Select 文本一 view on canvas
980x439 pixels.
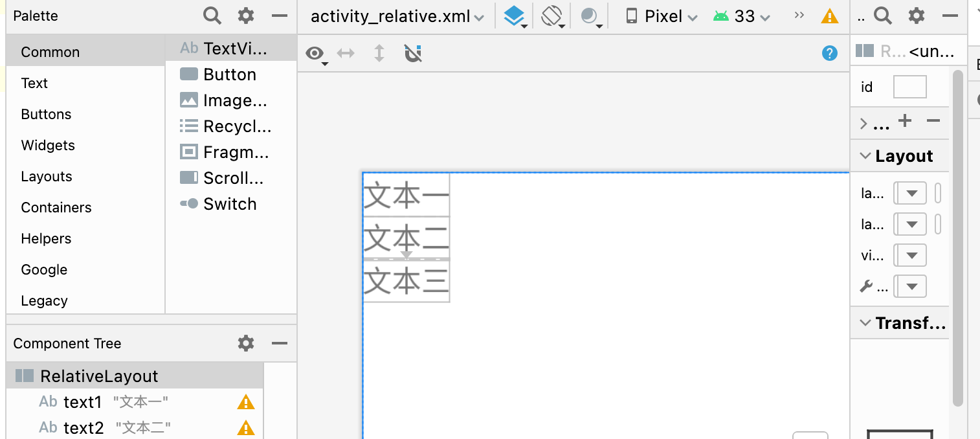(406, 195)
